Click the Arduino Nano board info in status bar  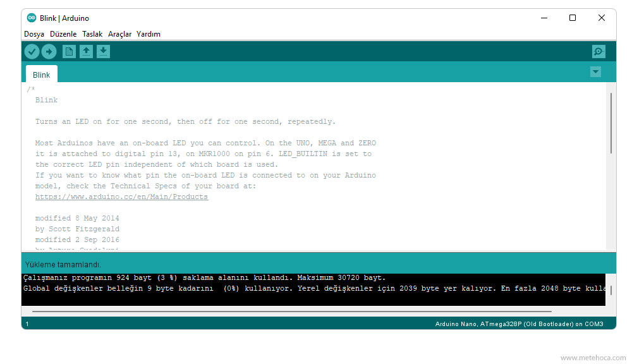point(519,324)
